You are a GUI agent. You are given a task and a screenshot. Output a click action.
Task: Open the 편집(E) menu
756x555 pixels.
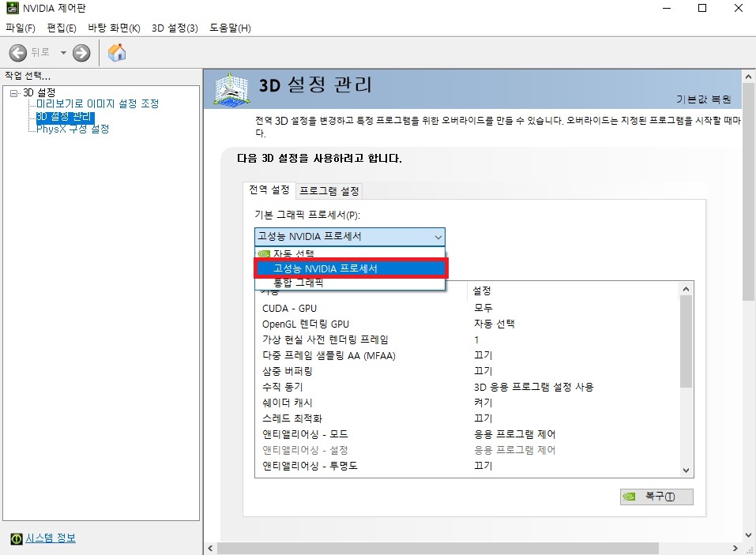pyautogui.click(x=62, y=28)
